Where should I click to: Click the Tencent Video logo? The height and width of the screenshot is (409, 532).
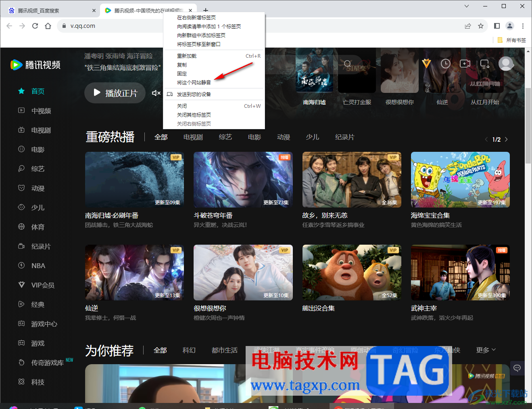click(35, 65)
